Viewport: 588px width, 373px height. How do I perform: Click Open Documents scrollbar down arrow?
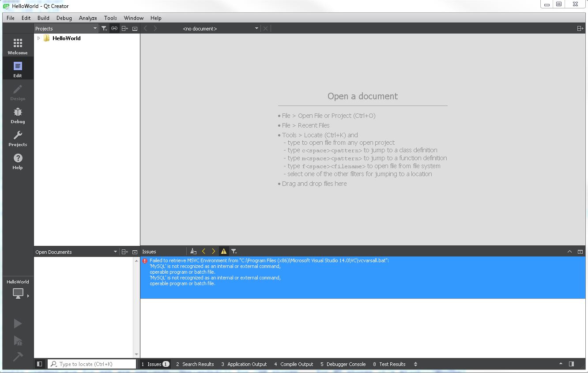coord(136,354)
